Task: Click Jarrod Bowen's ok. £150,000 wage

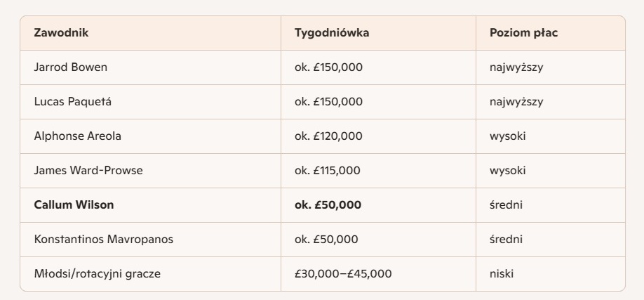Action: 328,67
